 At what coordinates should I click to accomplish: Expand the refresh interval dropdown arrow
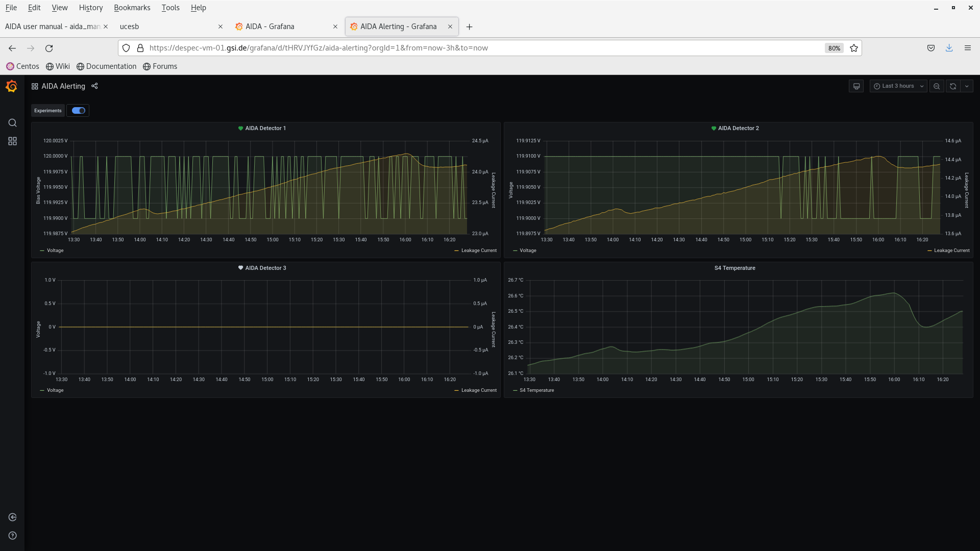(967, 86)
